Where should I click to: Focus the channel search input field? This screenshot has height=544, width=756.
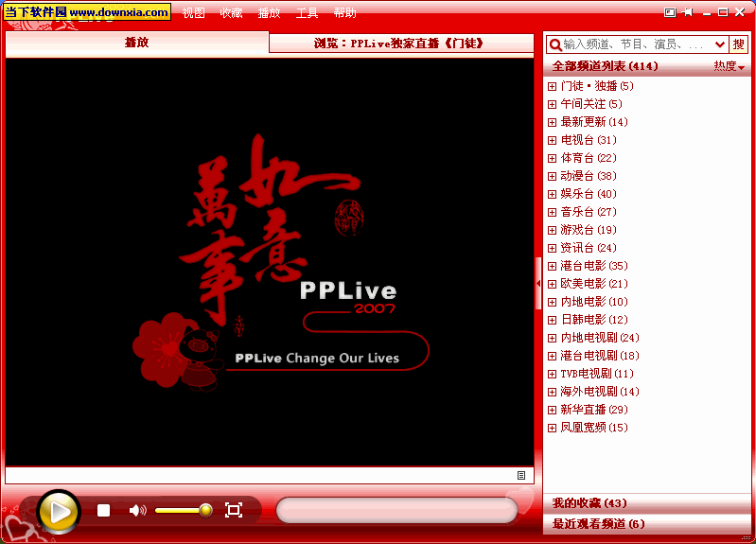click(638, 44)
